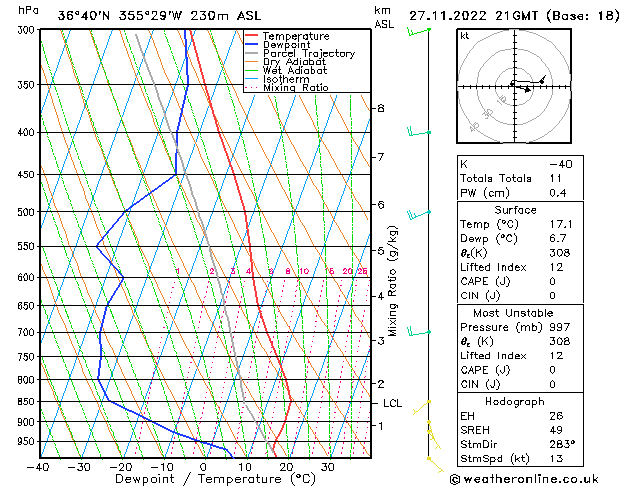
Task: Click the Pressure (mb) value 997
Action: pyautogui.click(x=560, y=327)
